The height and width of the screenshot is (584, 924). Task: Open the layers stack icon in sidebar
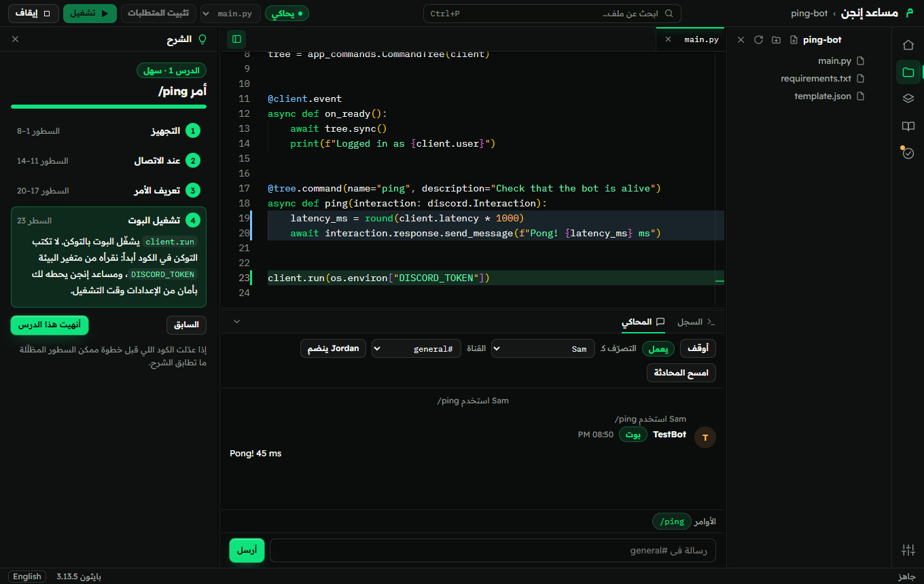pyautogui.click(x=908, y=98)
